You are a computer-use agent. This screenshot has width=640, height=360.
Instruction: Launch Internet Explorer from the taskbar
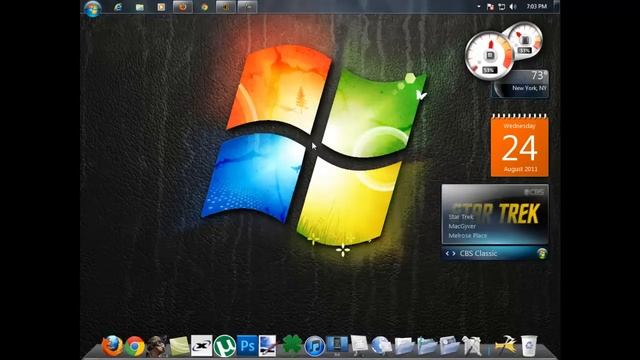pyautogui.click(x=118, y=7)
